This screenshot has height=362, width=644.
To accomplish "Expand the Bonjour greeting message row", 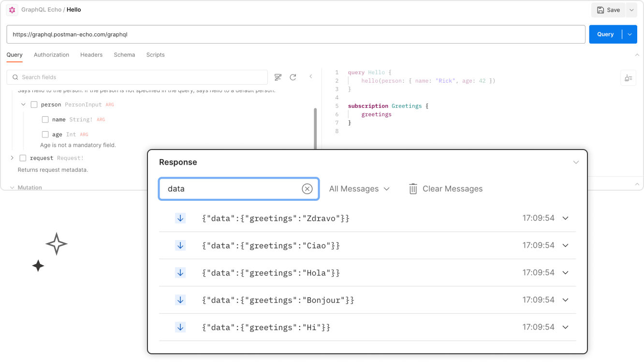I will [x=565, y=300].
